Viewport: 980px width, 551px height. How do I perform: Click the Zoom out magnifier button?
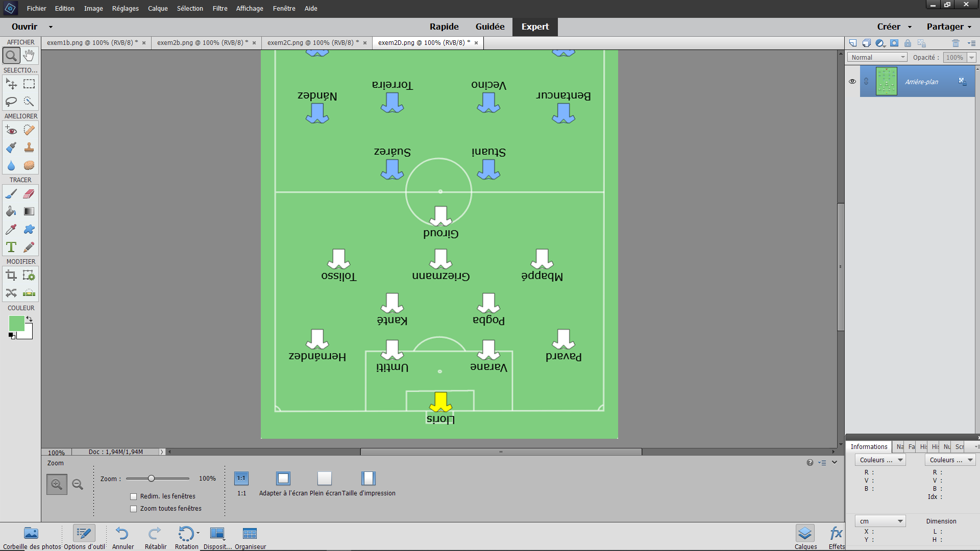click(x=78, y=484)
